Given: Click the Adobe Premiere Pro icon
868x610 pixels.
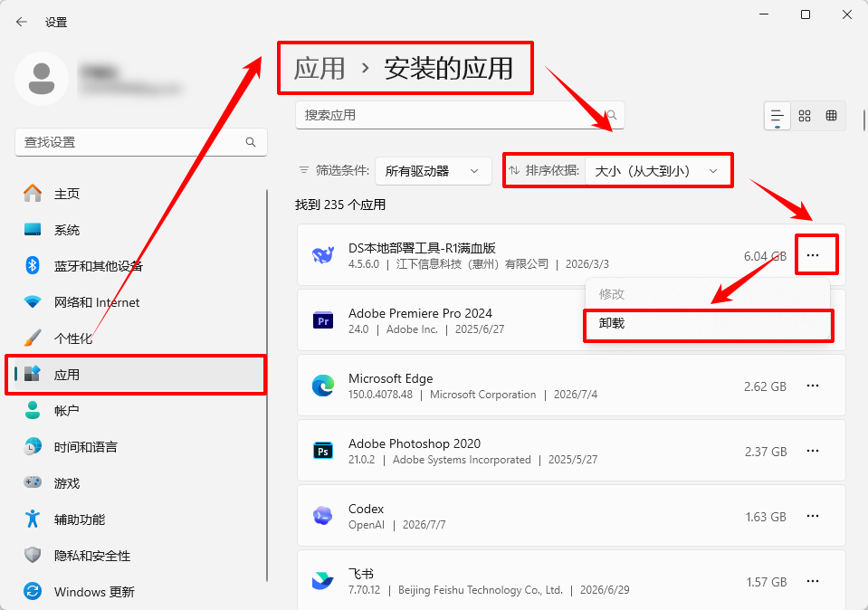Looking at the screenshot, I should click(x=323, y=320).
